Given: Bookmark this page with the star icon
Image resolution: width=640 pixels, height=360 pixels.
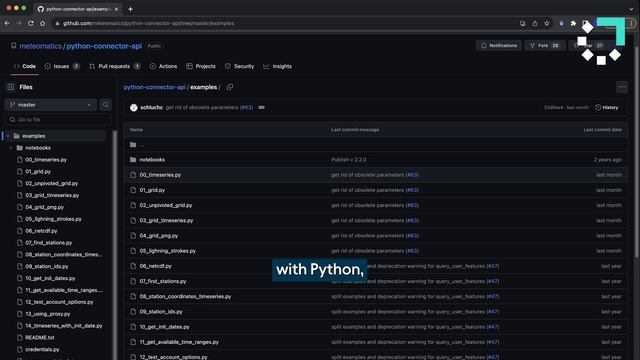Looking at the screenshot, I should [x=547, y=23].
